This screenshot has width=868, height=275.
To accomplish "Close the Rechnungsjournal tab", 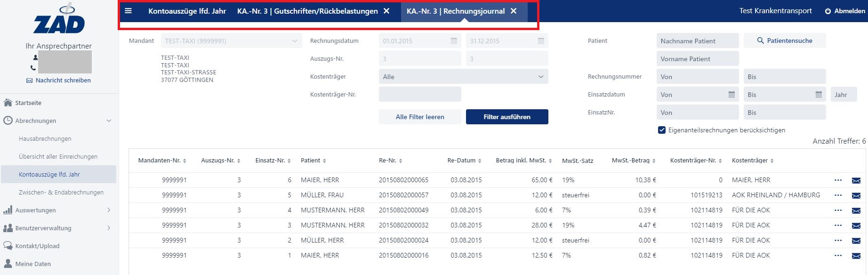I will (514, 11).
